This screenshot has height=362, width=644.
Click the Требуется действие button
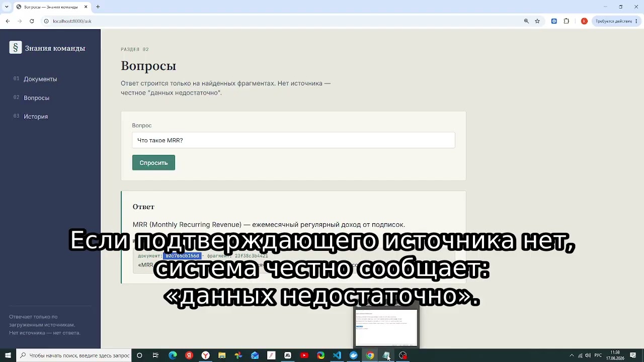616,21
